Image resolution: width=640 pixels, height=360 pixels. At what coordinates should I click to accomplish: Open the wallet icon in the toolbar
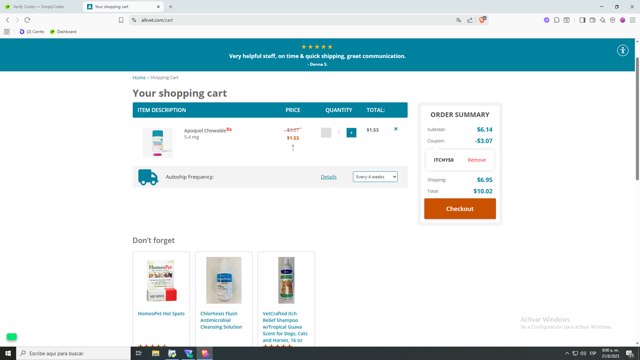592,20
